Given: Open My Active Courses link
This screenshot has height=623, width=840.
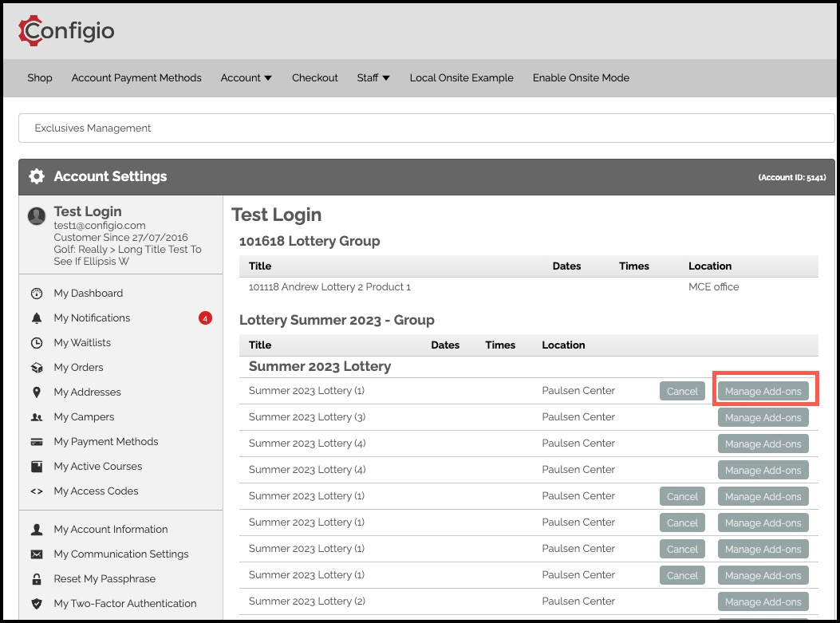Looking at the screenshot, I should (97, 467).
